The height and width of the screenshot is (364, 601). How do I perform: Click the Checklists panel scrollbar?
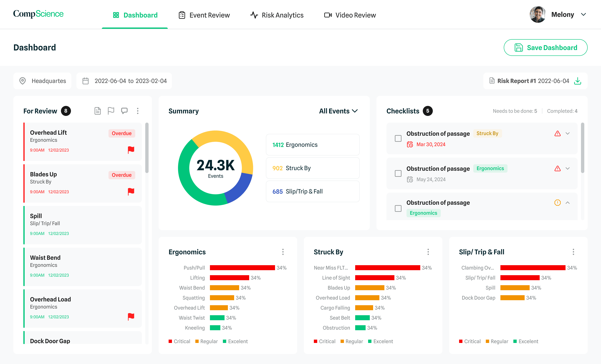(x=582, y=148)
